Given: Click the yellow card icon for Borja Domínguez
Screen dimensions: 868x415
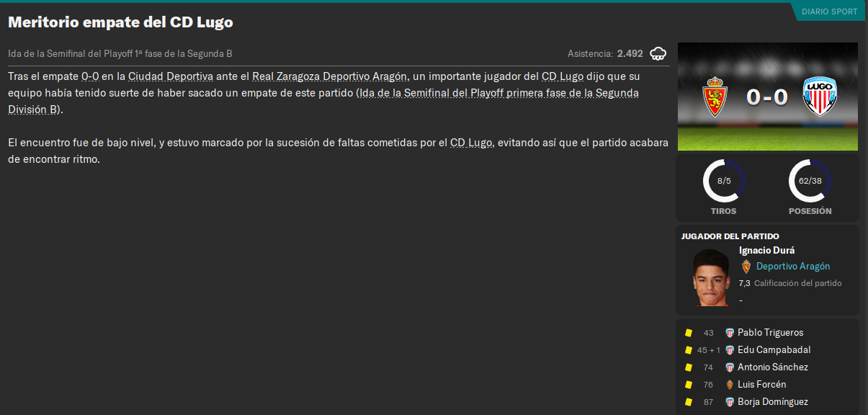Looking at the screenshot, I should click(x=689, y=402).
